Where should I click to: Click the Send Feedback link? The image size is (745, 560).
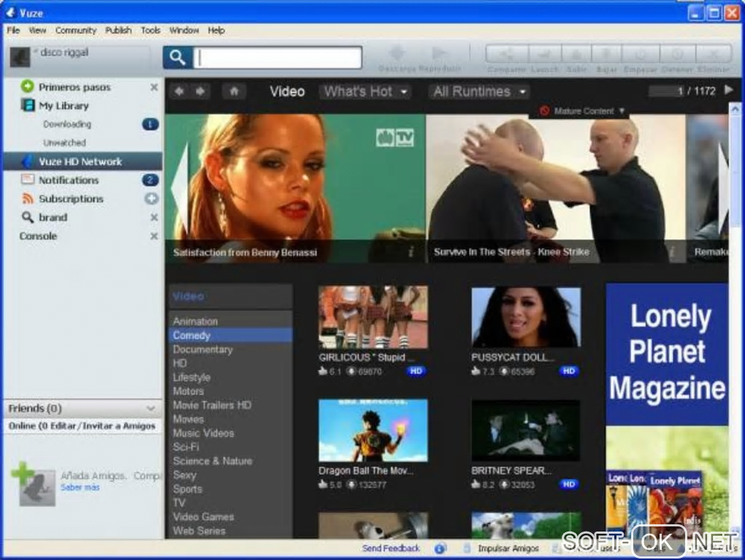coord(391,548)
